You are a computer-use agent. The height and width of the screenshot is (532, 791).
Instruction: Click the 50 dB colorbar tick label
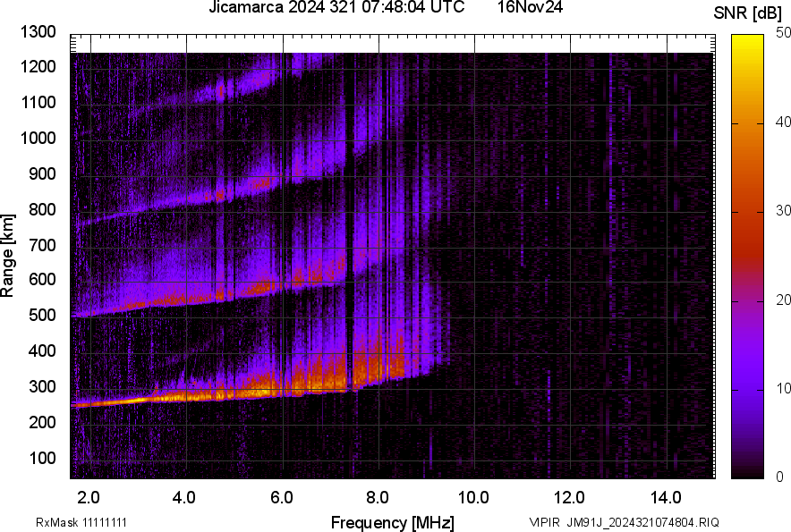pos(784,33)
